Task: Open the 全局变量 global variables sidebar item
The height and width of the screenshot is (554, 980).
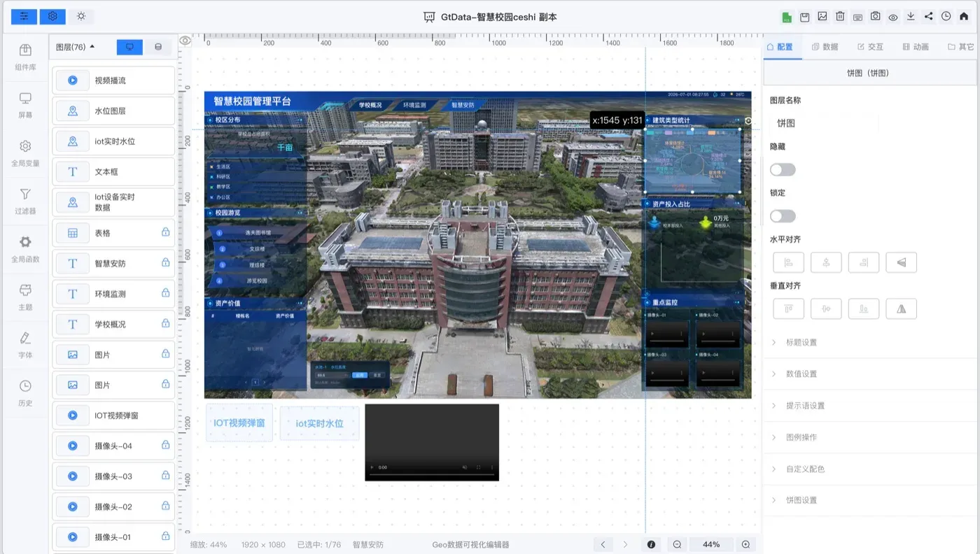Action: pyautogui.click(x=25, y=153)
